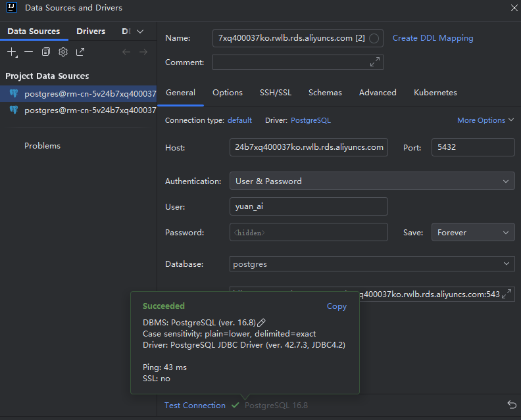Click Test Connection link
Screen dimensions: 521x420
pyautogui.click(x=195, y=405)
